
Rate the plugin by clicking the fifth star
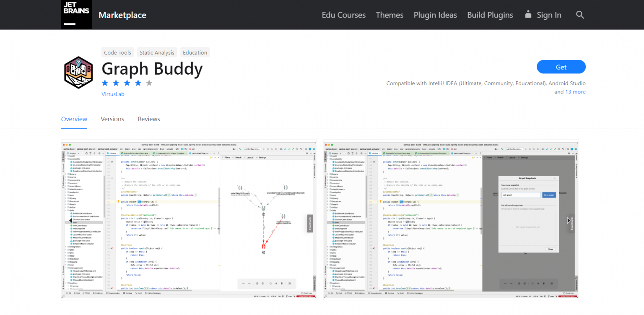click(x=149, y=83)
